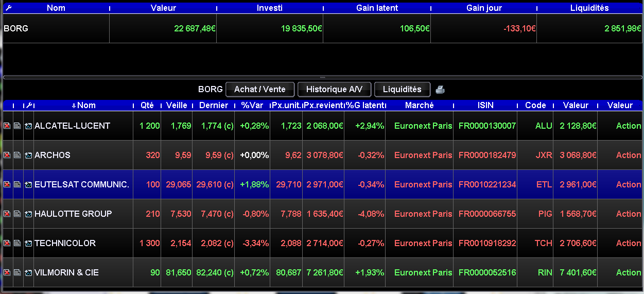Click latent gain 106,50€
Viewport: 644px width, 294px height.
(415, 29)
